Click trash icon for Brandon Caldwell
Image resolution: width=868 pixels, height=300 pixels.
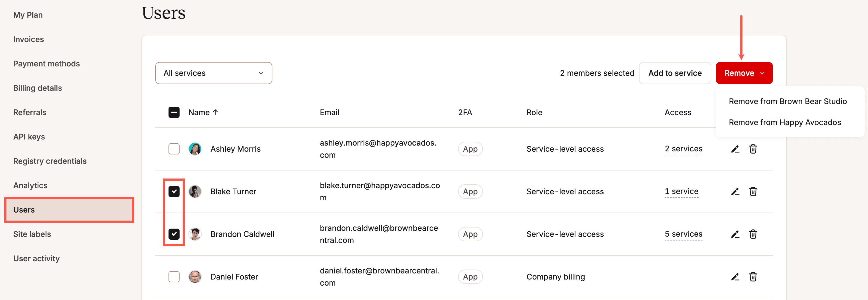pos(753,234)
